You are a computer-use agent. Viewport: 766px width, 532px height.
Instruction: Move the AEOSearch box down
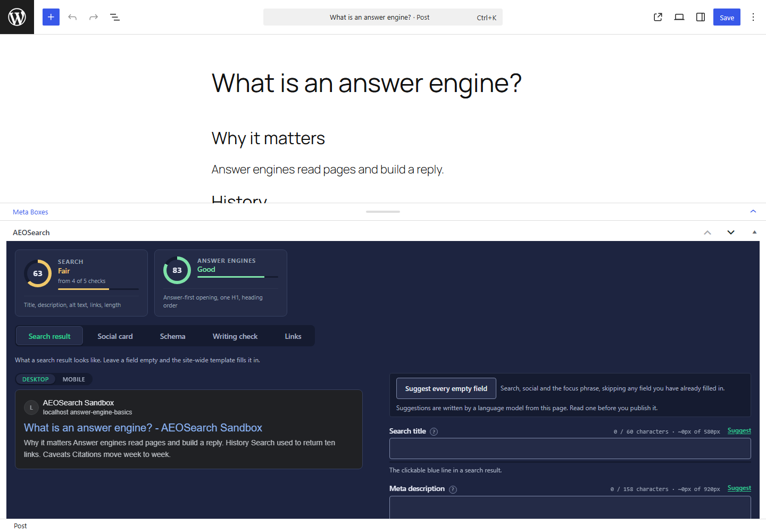pyautogui.click(x=731, y=232)
